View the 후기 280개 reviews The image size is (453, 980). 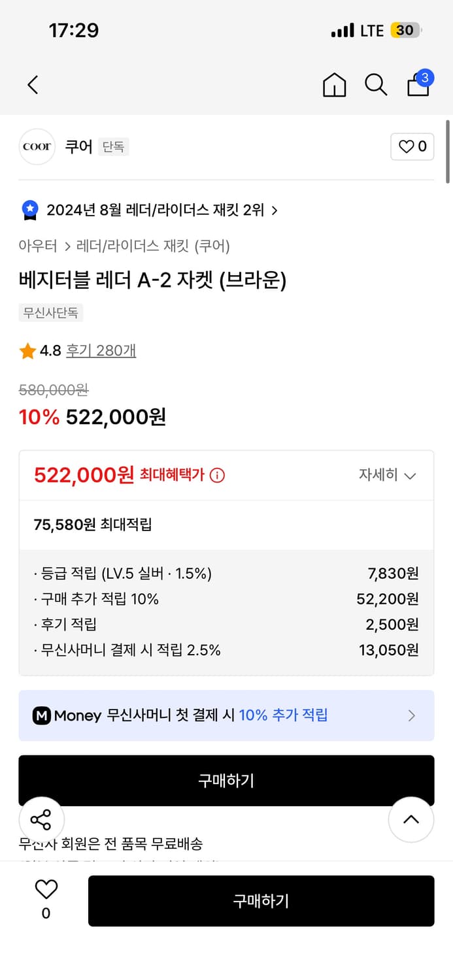coord(101,351)
